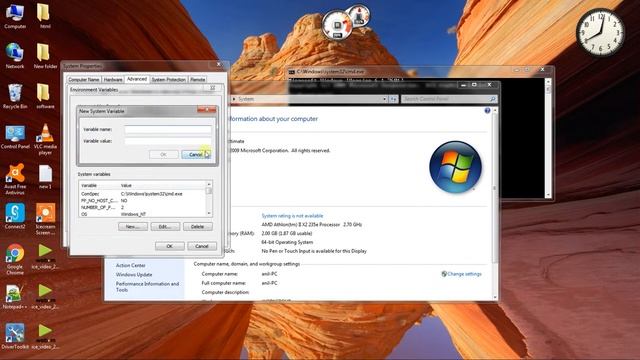Click down arrow of System window scrollbar
640x360 pixels.
tap(495, 298)
